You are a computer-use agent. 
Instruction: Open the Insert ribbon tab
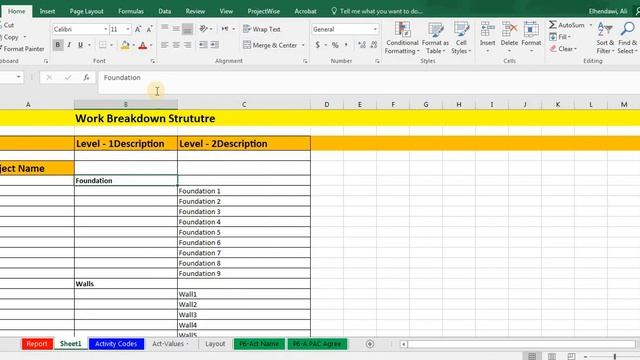click(x=47, y=11)
